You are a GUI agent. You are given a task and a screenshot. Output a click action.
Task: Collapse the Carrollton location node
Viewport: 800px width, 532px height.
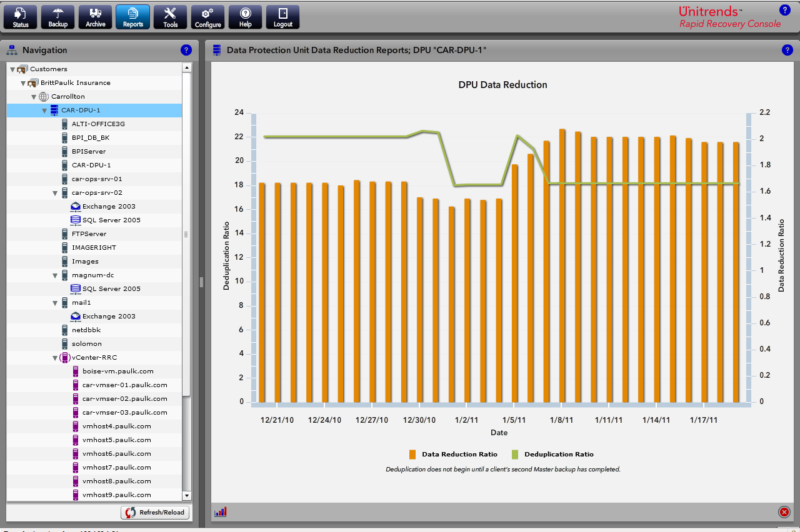34,97
